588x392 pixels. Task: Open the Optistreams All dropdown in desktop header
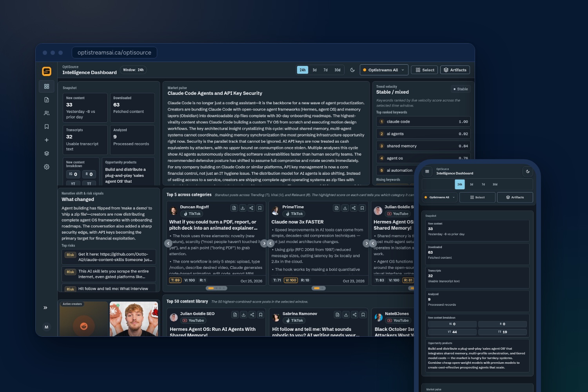pyautogui.click(x=384, y=70)
